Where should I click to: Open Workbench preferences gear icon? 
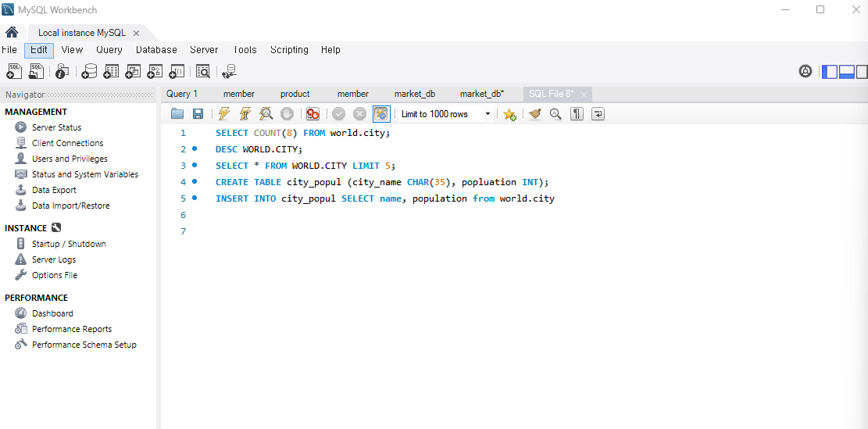tap(805, 71)
